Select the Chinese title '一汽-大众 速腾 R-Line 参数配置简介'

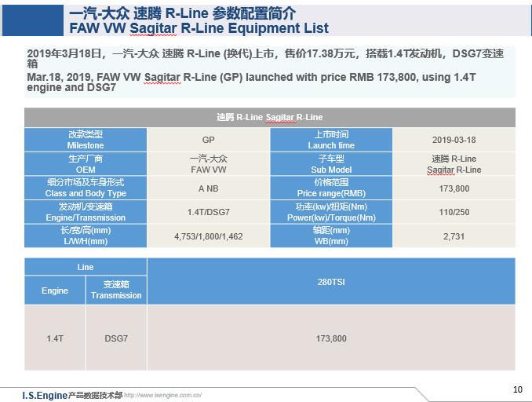pyautogui.click(x=183, y=13)
